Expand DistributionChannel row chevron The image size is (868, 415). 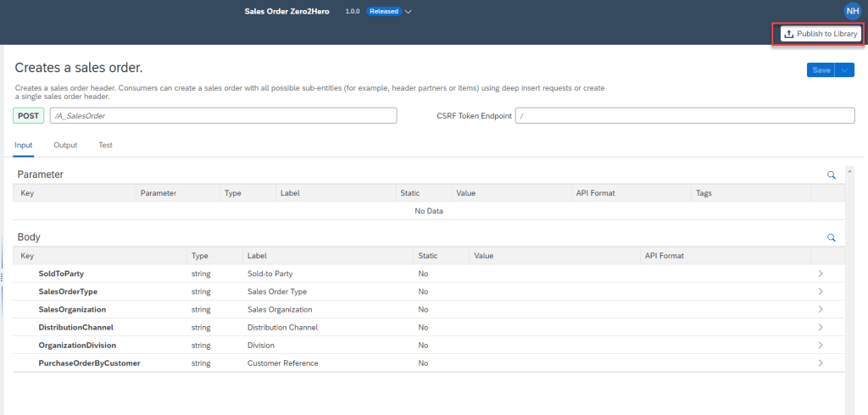(x=821, y=328)
